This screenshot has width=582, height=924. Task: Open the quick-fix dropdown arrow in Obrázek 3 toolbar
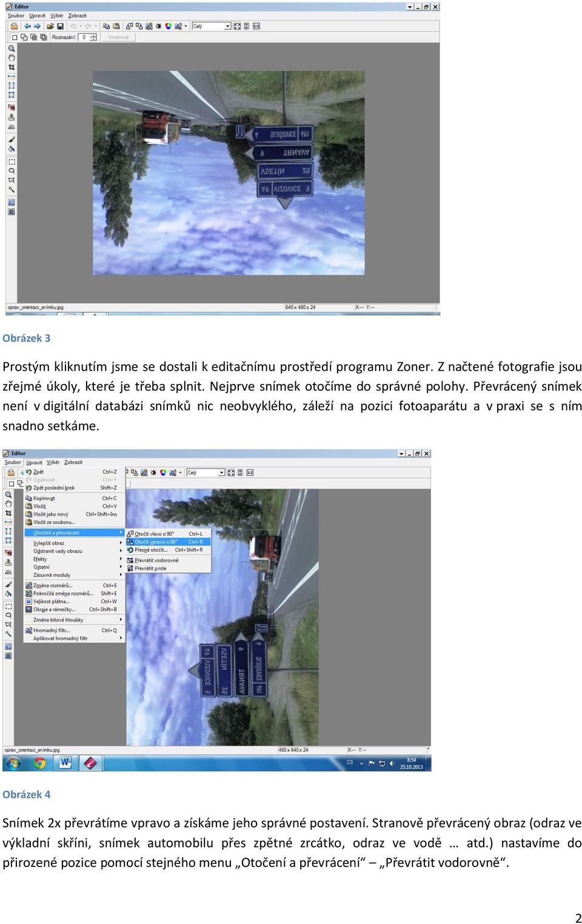(x=186, y=26)
